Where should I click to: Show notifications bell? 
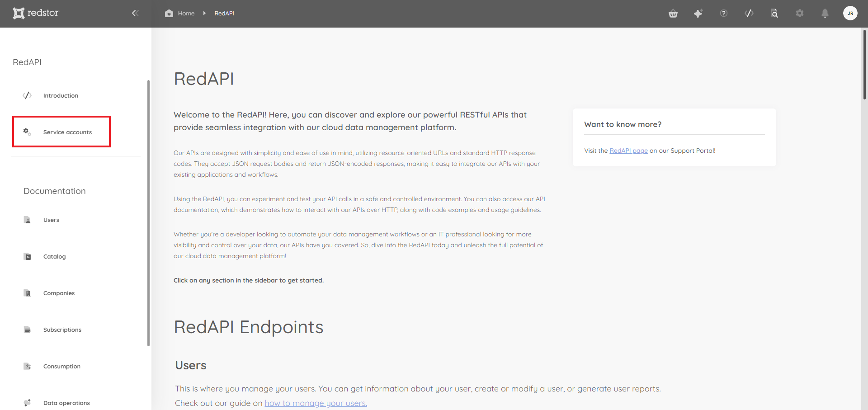coord(825,13)
